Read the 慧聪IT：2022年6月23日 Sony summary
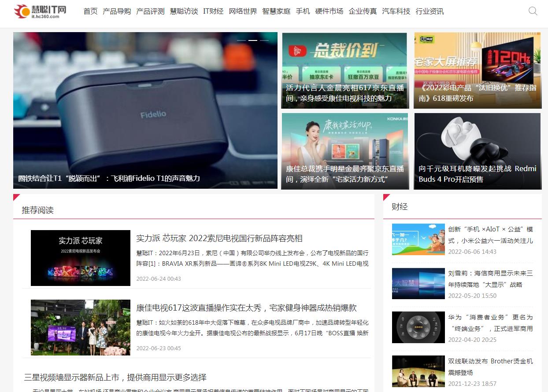Image resolution: width=548 pixels, height=392 pixels. tap(252, 258)
